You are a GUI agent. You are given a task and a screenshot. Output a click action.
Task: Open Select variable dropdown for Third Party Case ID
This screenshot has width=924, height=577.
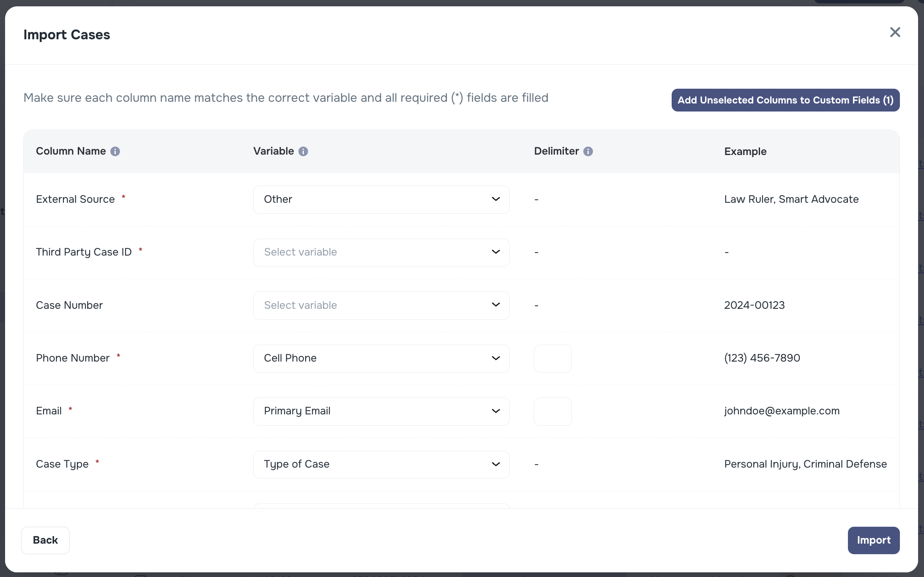click(381, 252)
